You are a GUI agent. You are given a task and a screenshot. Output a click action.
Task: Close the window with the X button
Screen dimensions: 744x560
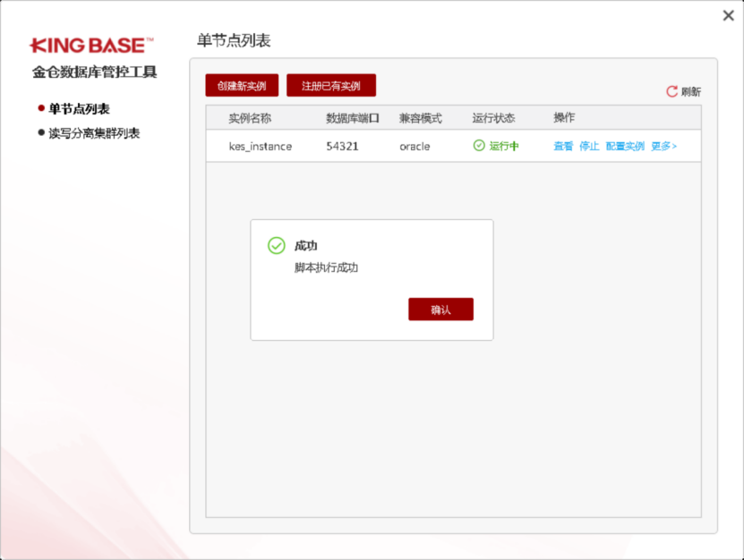coord(729,15)
